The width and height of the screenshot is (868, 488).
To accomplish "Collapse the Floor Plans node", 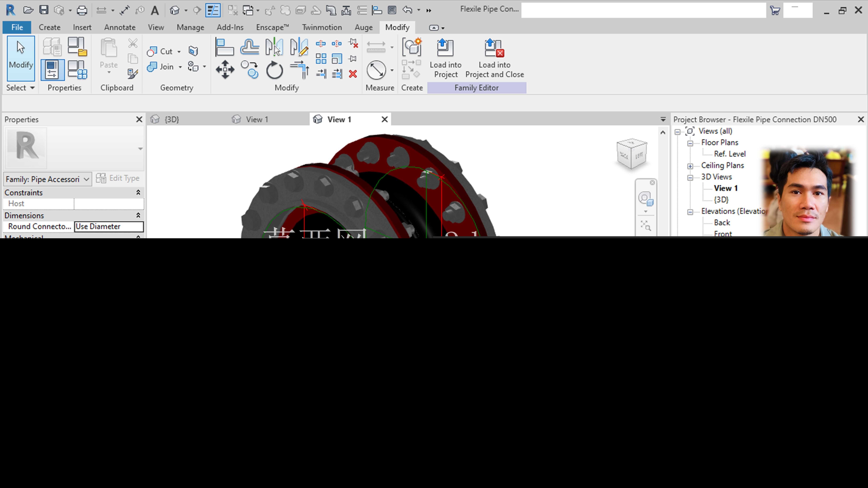I will click(690, 143).
